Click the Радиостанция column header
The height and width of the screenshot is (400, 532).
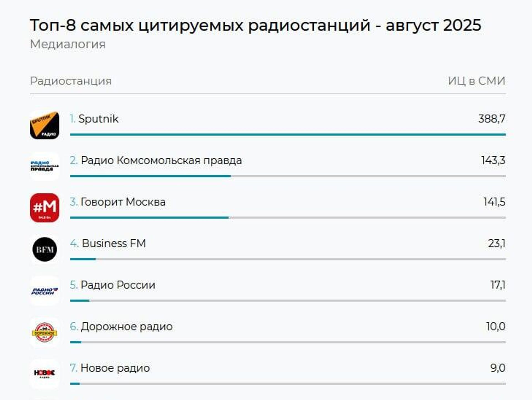tap(71, 81)
